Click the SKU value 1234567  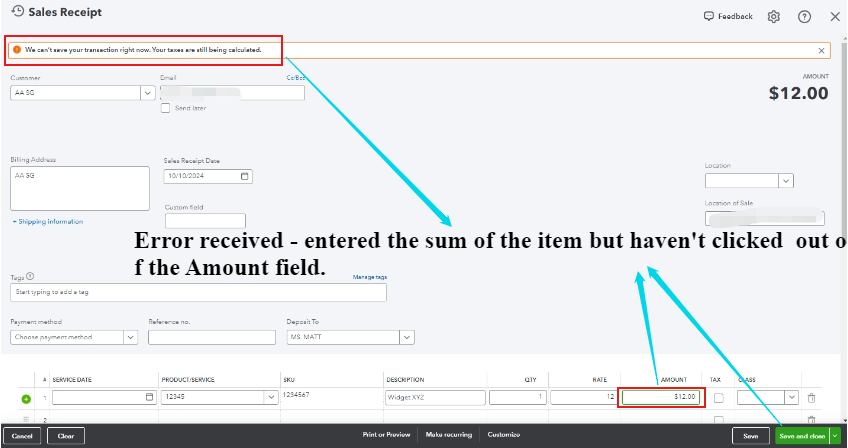296,395
